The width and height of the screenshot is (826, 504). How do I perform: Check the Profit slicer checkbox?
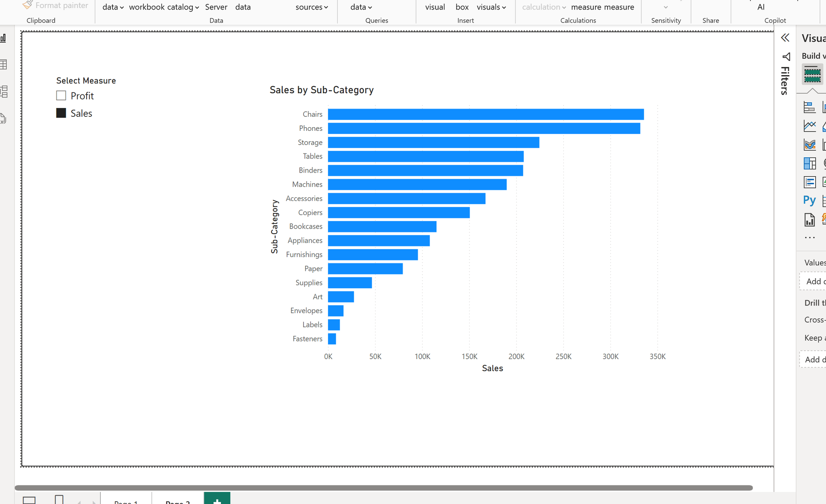61,96
